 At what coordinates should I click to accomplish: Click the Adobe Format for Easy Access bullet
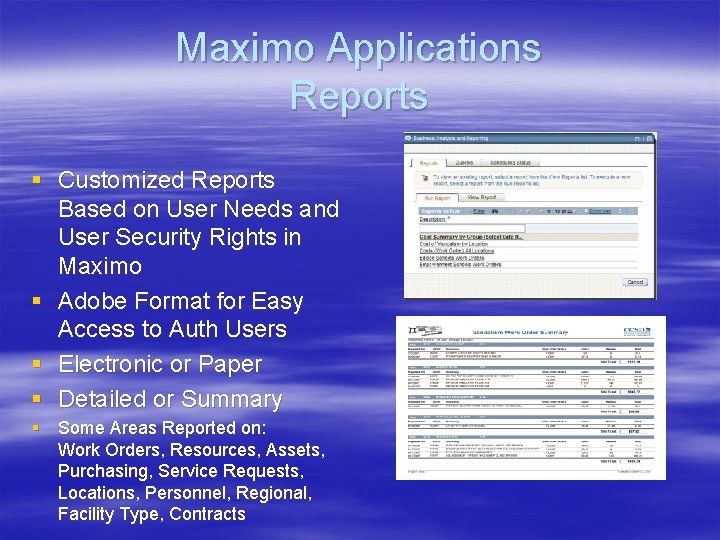click(x=180, y=315)
